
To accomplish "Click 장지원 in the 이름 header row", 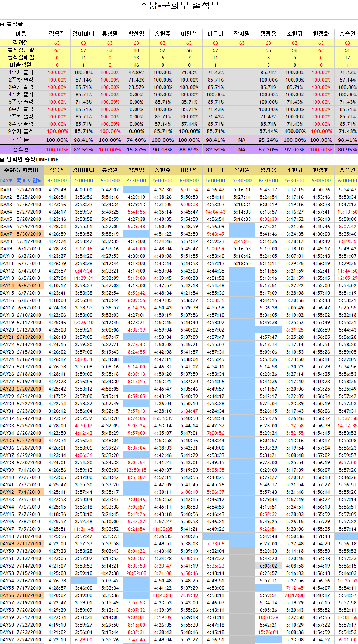I will pos(242,34).
